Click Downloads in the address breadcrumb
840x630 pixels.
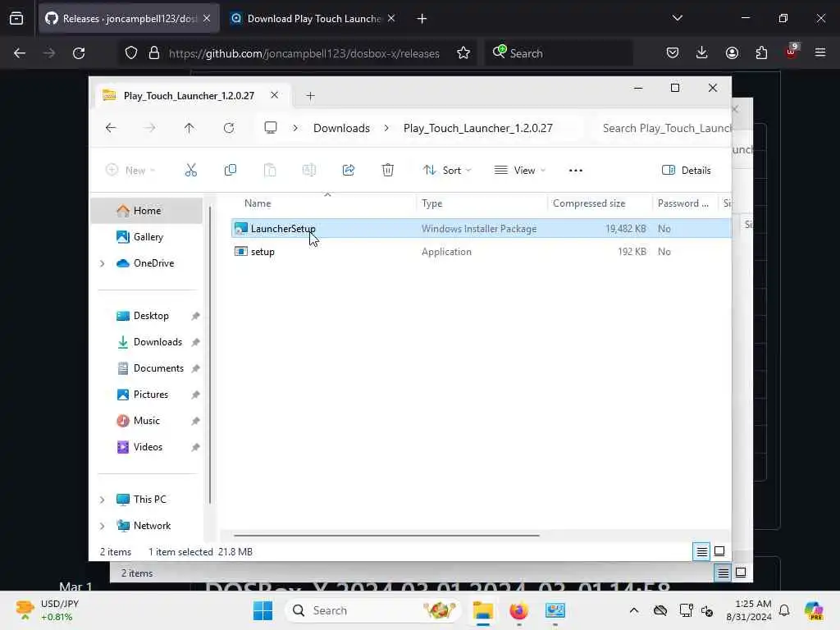(341, 128)
